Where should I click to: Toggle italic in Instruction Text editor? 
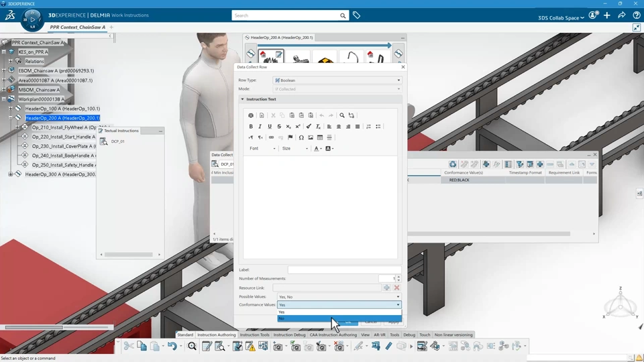point(260,127)
